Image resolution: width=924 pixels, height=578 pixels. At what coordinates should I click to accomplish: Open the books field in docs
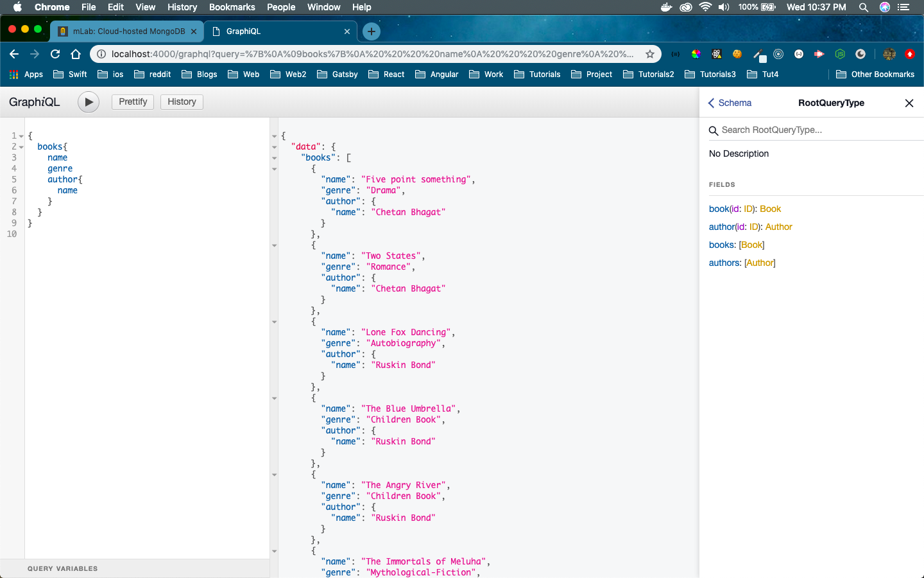pyautogui.click(x=721, y=245)
